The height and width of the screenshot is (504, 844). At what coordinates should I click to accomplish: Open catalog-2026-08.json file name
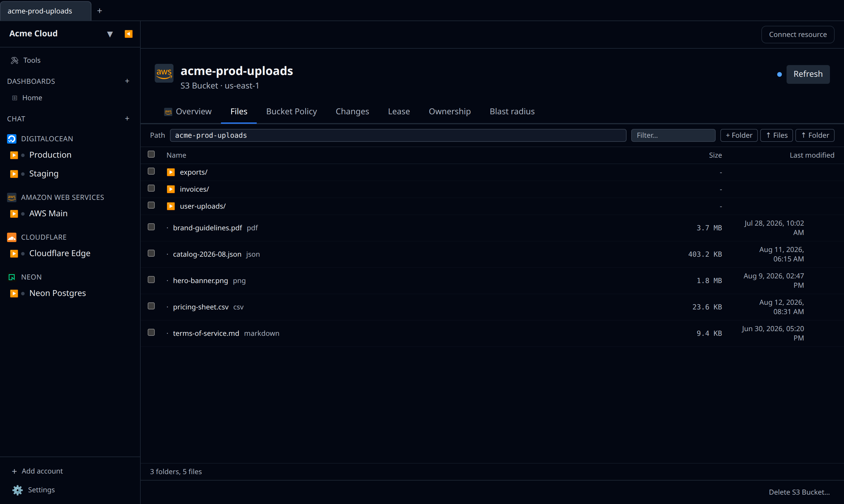tap(207, 254)
